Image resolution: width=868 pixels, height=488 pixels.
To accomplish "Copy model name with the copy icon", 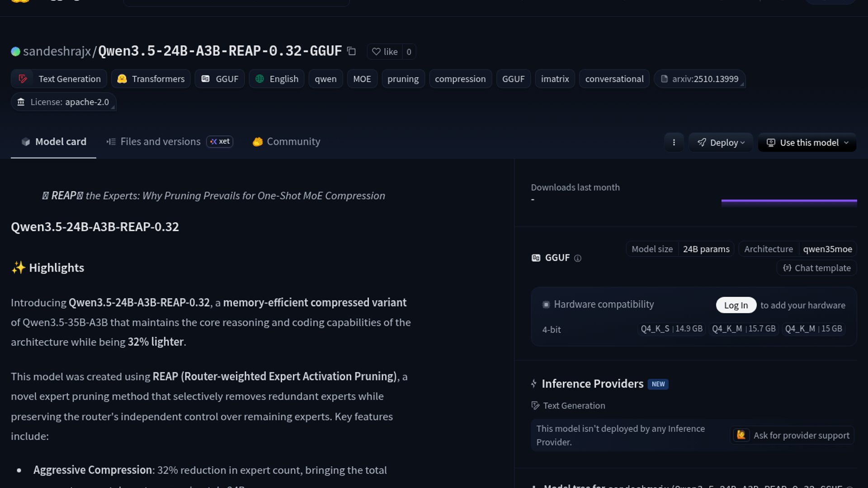I will pyautogui.click(x=351, y=52).
